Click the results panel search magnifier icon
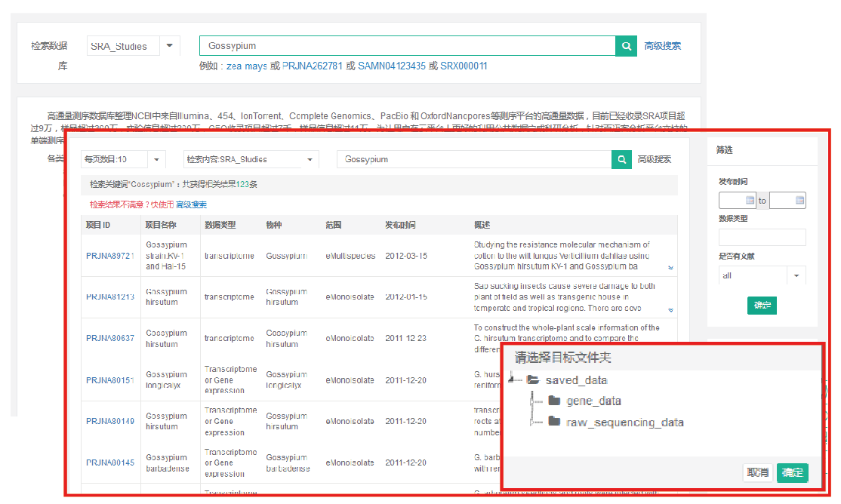This screenshot has height=504, width=841. [x=621, y=159]
